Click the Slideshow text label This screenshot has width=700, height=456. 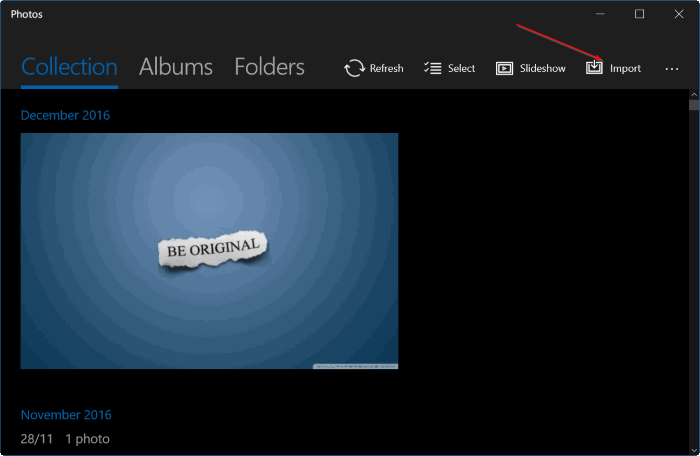[x=542, y=69]
